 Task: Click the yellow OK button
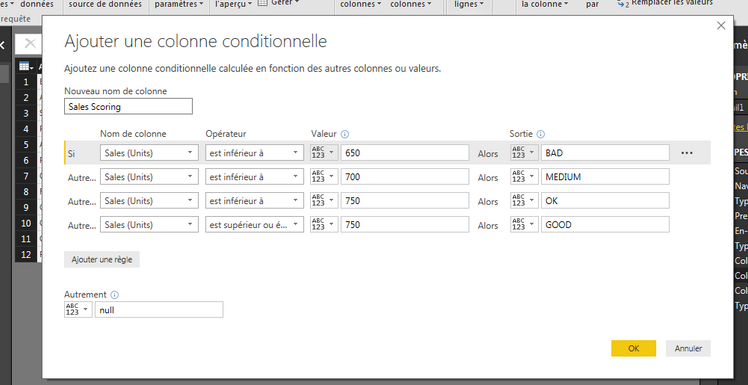tap(634, 348)
